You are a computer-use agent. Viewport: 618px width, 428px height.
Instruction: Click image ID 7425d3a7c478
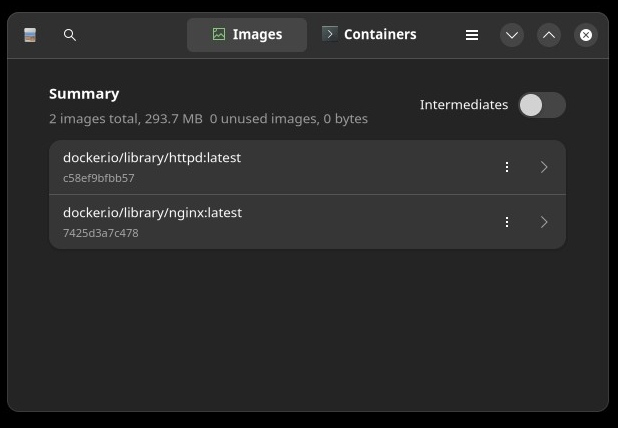pyautogui.click(x=101, y=233)
